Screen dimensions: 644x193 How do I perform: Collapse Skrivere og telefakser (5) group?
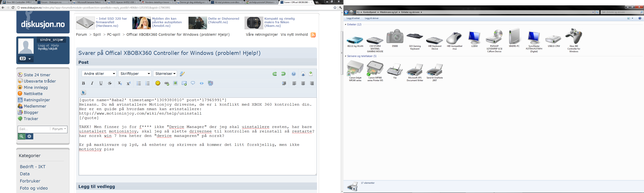coord(345,56)
